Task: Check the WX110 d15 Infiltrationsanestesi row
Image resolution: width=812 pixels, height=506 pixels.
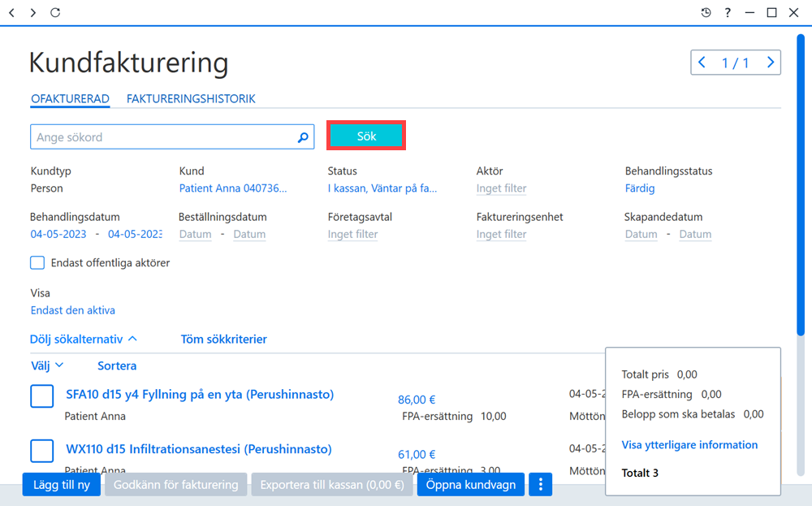Action: pyautogui.click(x=42, y=451)
